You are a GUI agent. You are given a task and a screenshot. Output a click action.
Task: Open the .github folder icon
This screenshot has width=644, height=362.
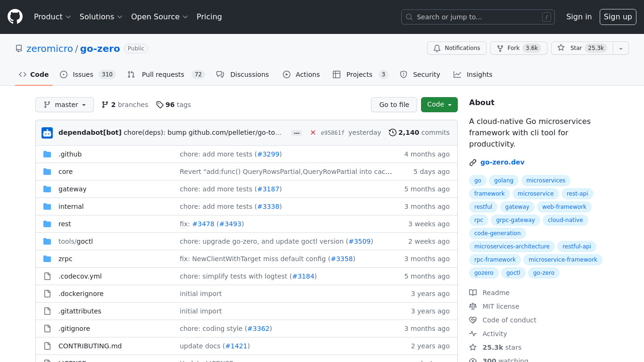point(47,154)
